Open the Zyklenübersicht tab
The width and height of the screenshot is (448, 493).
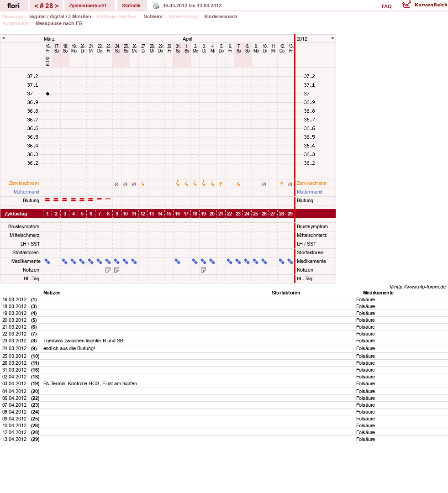coord(88,5)
